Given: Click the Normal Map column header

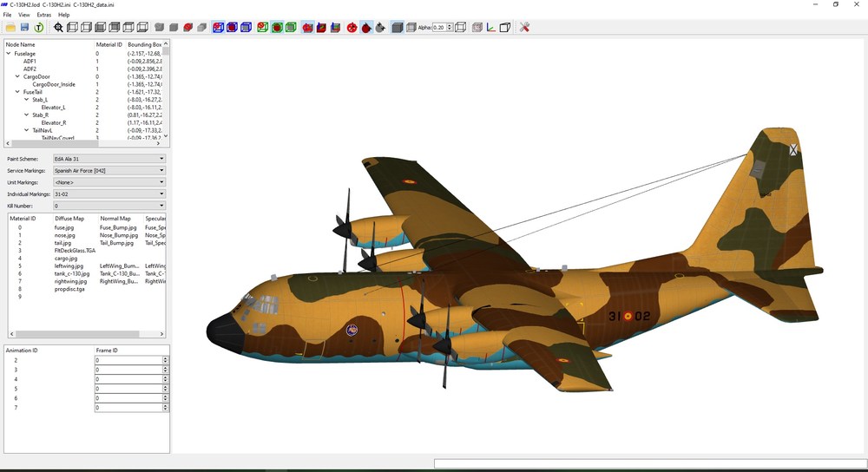Looking at the screenshot, I should pyautogui.click(x=115, y=219).
